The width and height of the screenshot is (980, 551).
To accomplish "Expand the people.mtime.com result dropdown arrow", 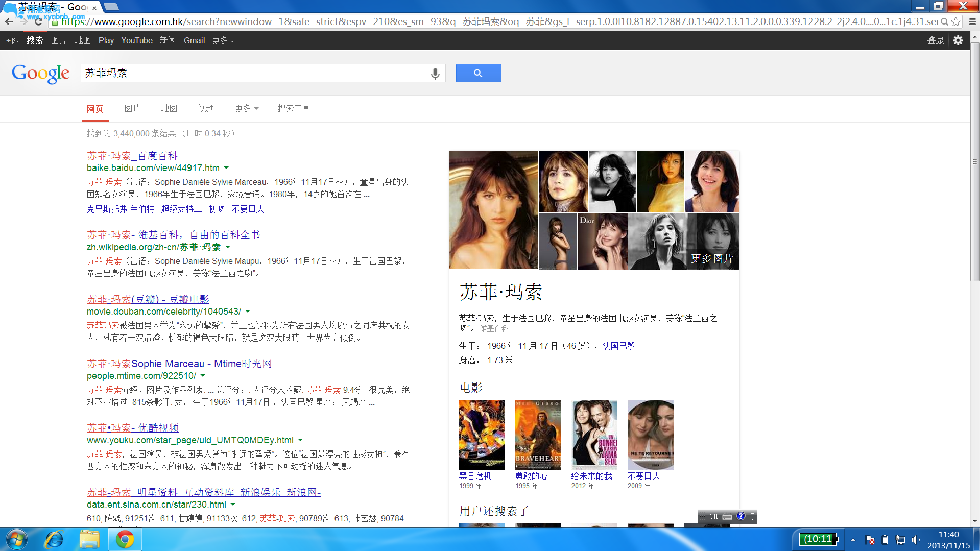I will (x=203, y=376).
